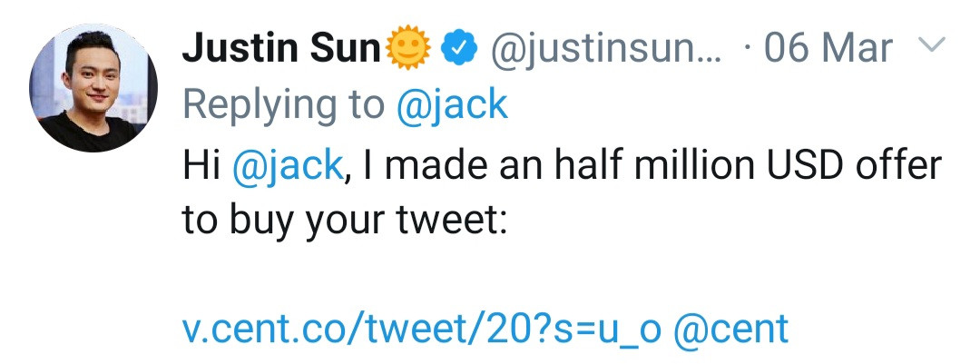This screenshot has width=980, height=364.
Task: Click the sun emoji beside the name
Action: point(408,47)
